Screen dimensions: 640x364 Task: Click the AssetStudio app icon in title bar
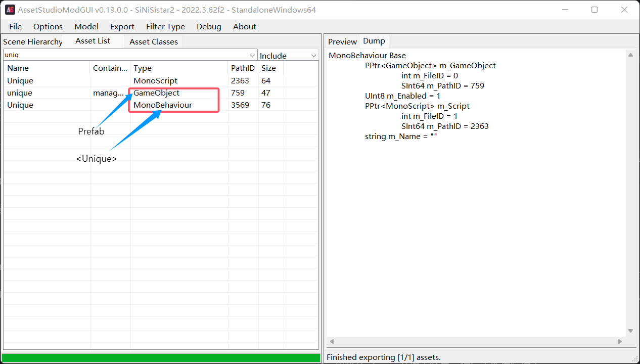[x=10, y=10]
